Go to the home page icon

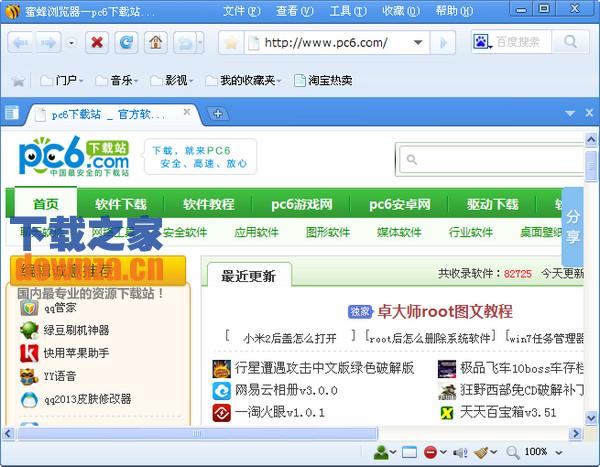tap(156, 42)
